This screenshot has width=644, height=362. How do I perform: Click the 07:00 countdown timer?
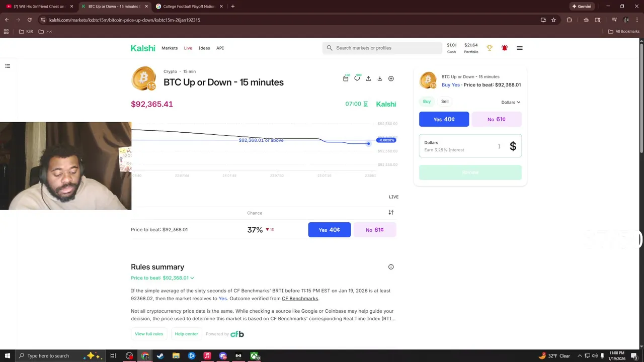coord(353,104)
